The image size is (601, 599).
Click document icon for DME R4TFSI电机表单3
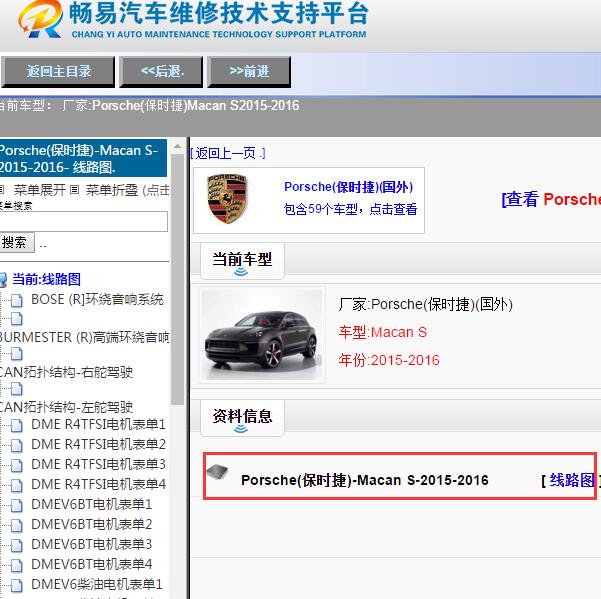16,465
